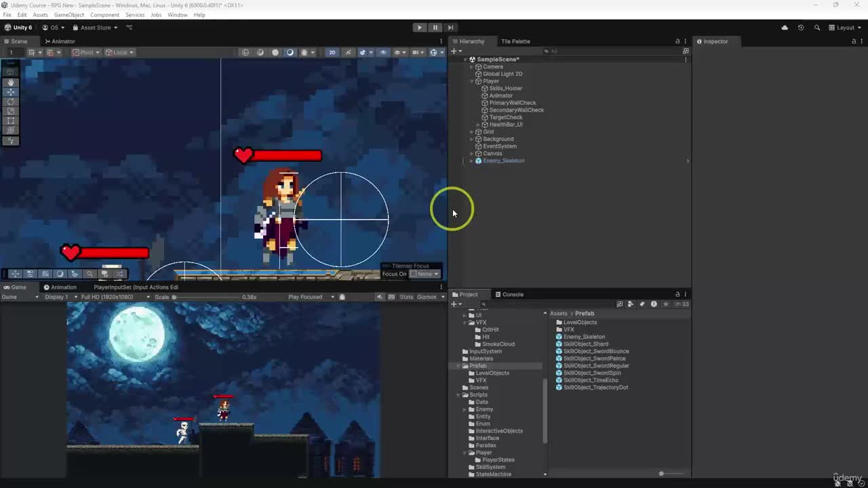Viewport: 868px width, 488px height.
Task: Select PrimaryWallCheck in Hierarchy
Action: (x=512, y=103)
